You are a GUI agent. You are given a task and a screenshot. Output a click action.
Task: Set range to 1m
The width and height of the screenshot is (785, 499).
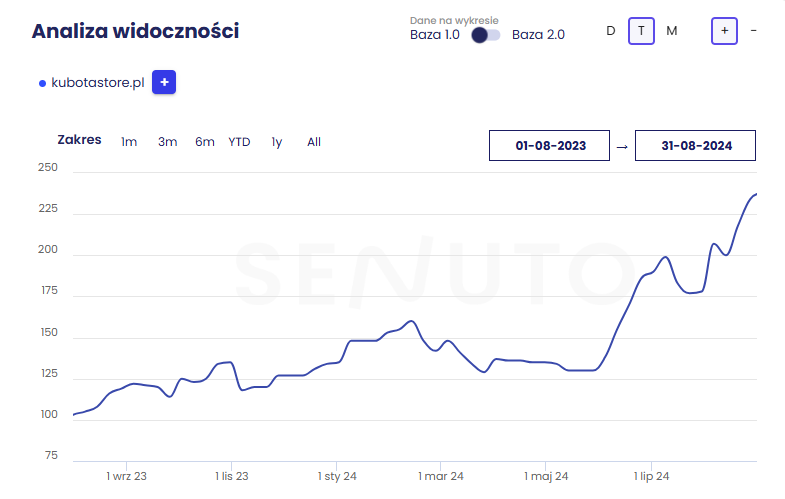tap(129, 142)
